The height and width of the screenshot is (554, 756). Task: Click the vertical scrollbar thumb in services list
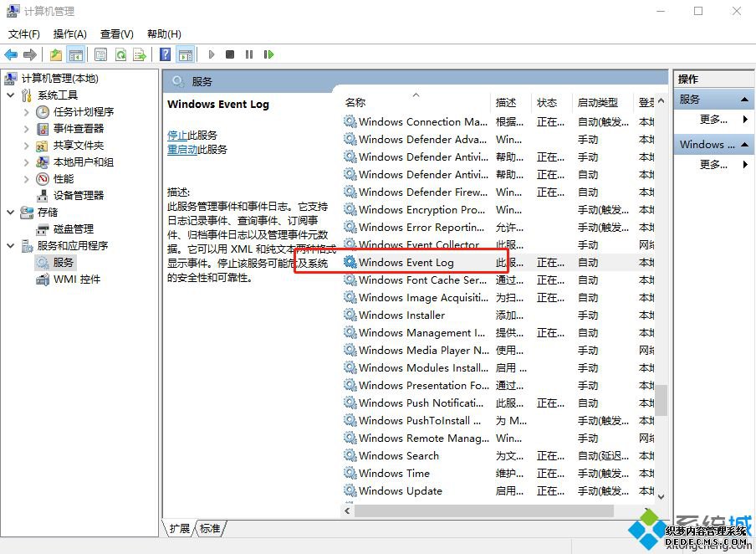[661, 400]
